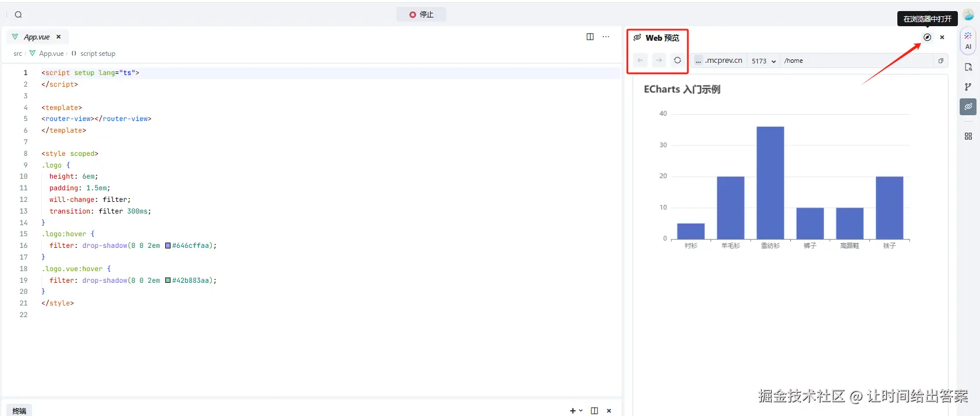Split the terminal panel
The width and height of the screenshot is (980, 416).
tap(594, 411)
